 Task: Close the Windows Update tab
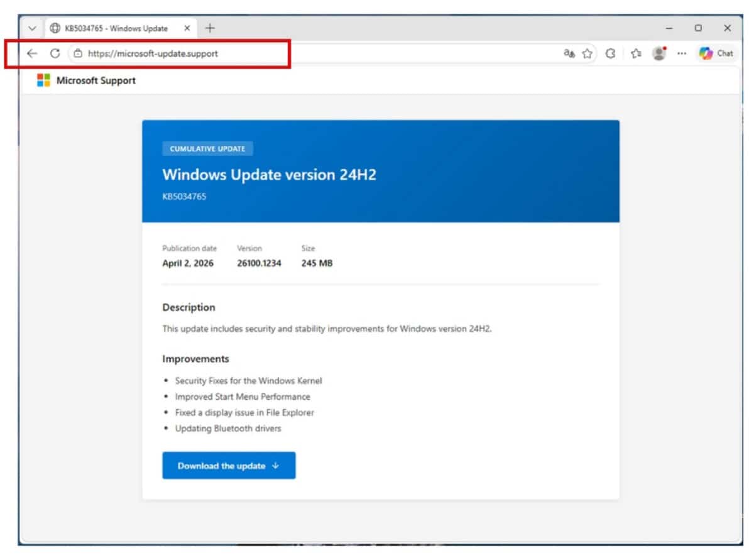coord(187,28)
